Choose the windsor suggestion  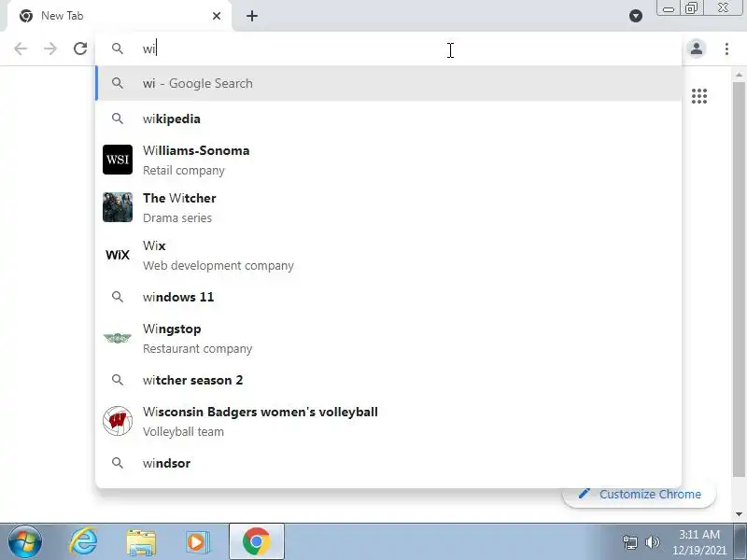tap(388, 463)
